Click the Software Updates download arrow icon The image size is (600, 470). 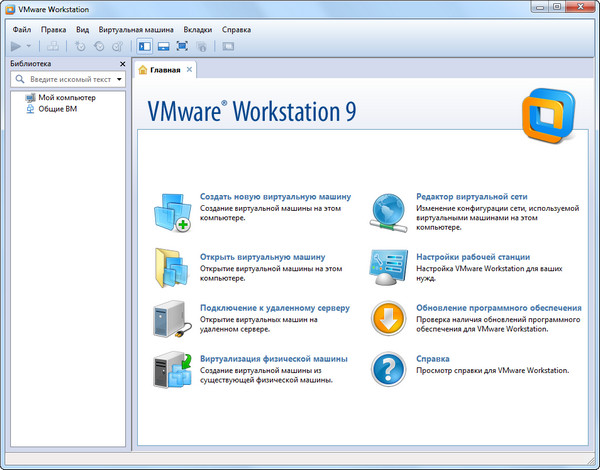point(388,320)
